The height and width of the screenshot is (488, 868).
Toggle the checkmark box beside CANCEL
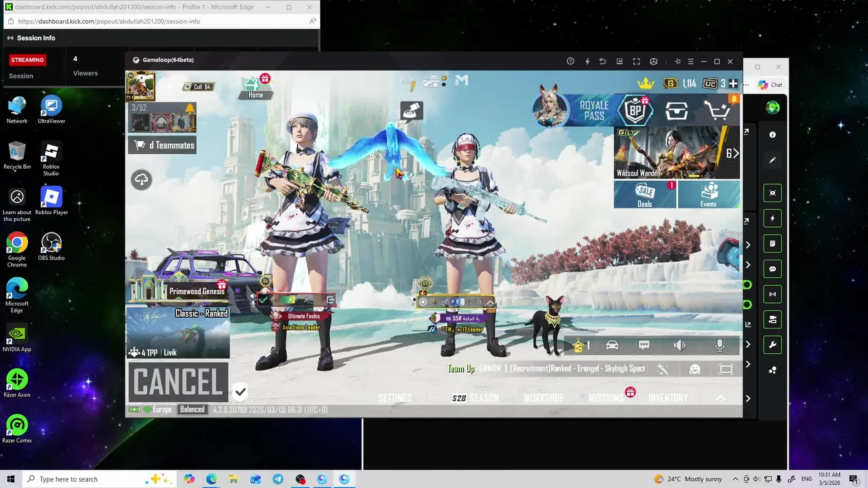[x=240, y=391]
